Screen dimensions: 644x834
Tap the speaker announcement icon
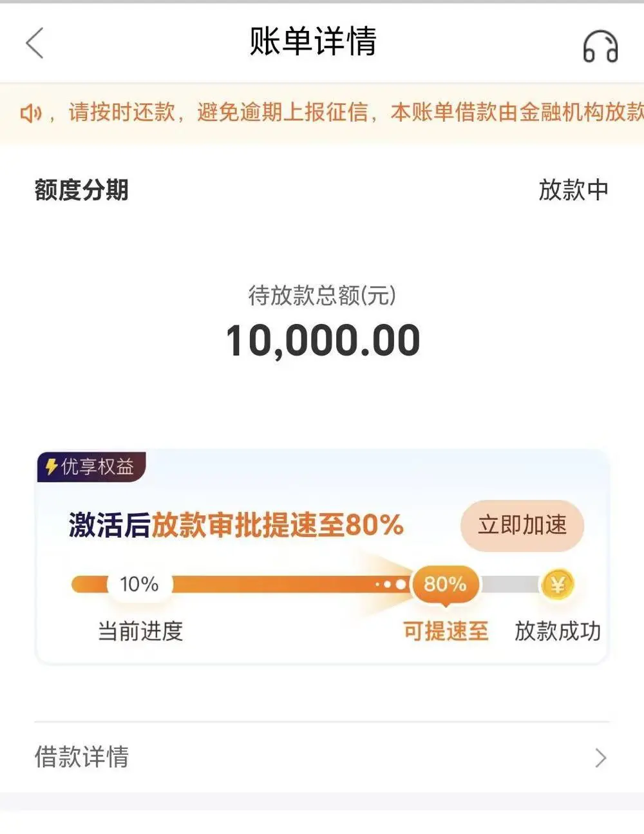[x=30, y=113]
